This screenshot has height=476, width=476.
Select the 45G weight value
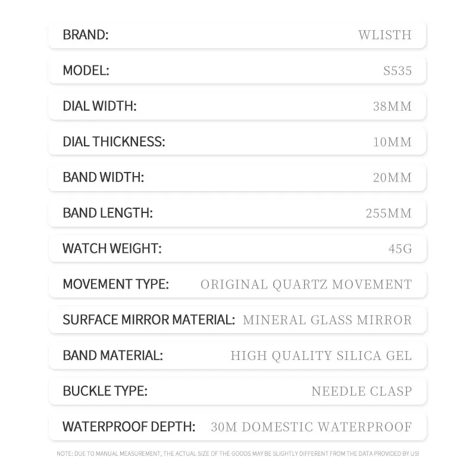point(400,249)
